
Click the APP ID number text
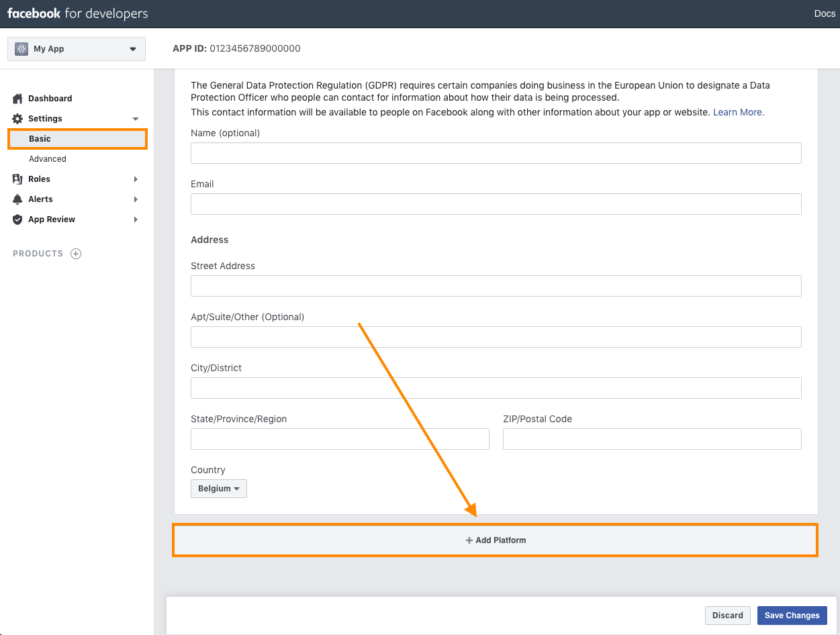255,48
